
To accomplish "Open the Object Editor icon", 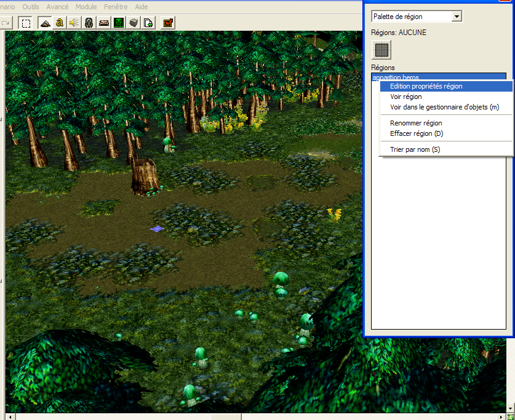I will pyautogui.click(x=89, y=23).
